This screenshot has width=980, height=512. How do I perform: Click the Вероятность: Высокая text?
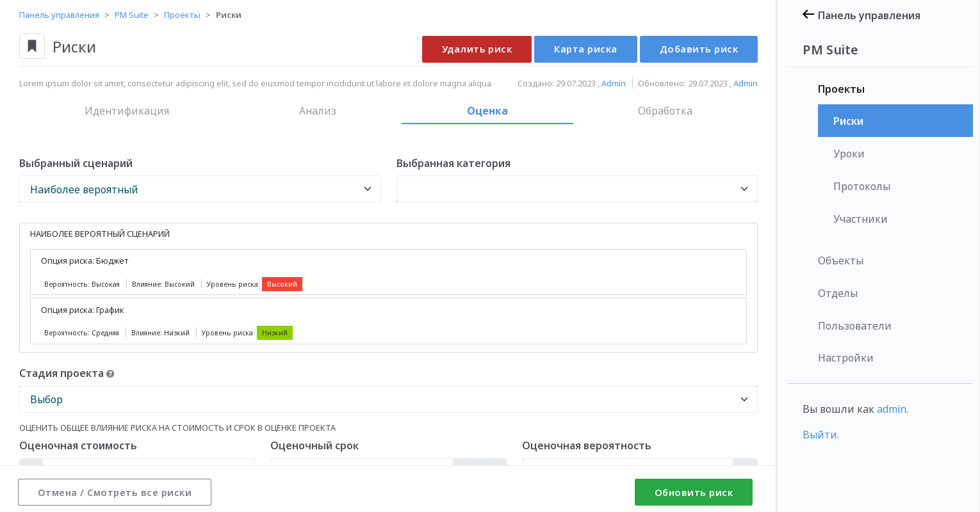point(82,284)
